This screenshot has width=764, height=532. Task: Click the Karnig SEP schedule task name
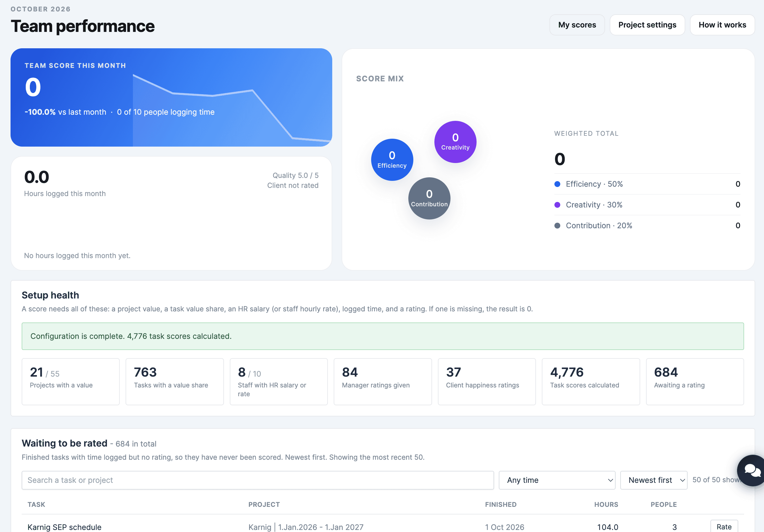[65, 527]
